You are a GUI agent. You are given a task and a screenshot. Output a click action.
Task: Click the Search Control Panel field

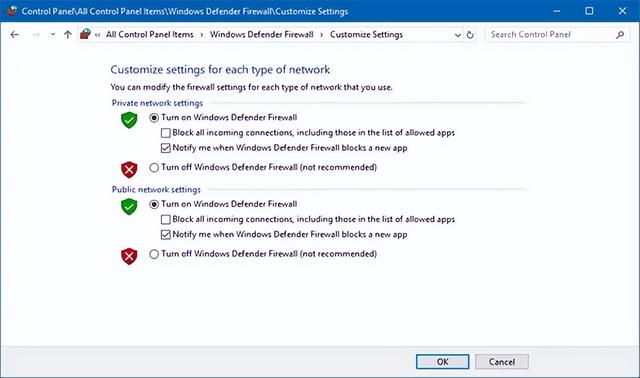coord(551,35)
